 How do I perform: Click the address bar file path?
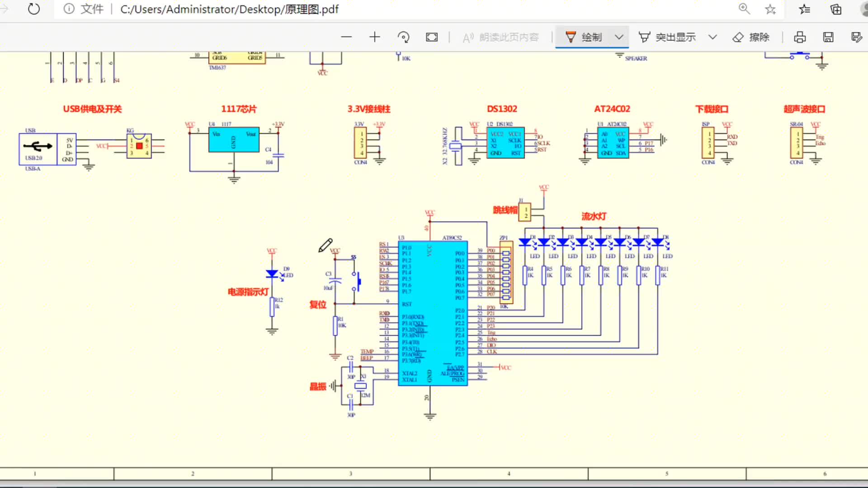coord(229,9)
